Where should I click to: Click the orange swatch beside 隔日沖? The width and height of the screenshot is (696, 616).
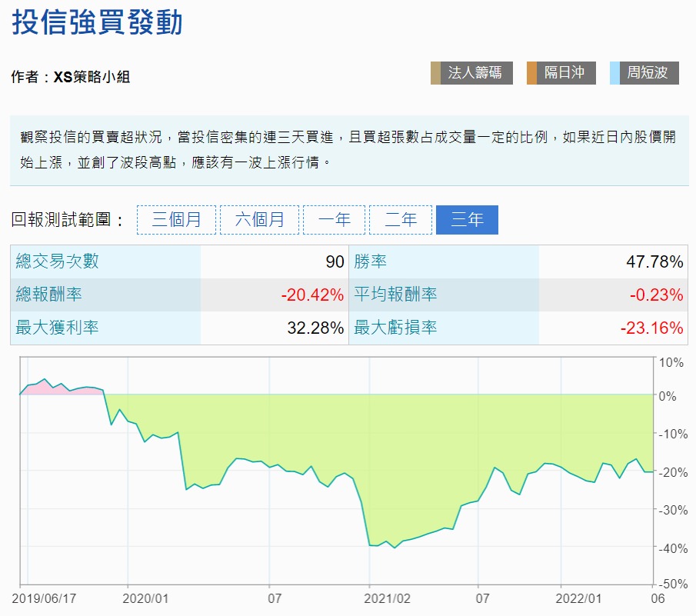click(531, 73)
